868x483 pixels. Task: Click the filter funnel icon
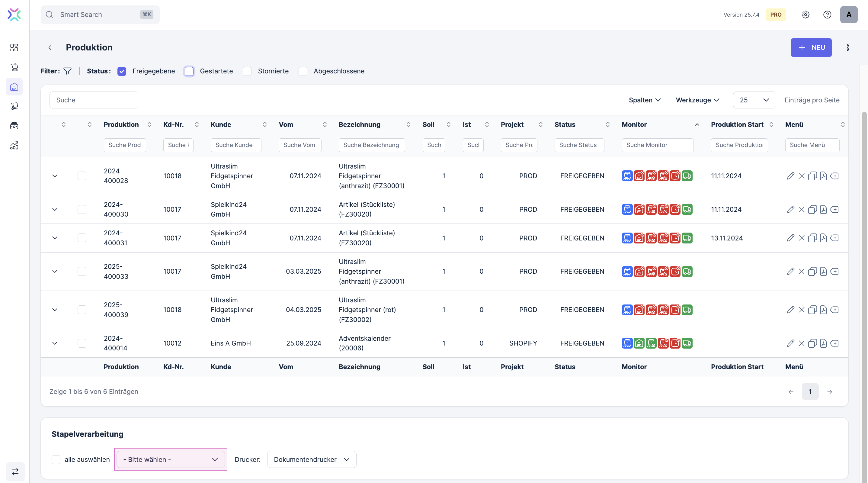point(67,71)
